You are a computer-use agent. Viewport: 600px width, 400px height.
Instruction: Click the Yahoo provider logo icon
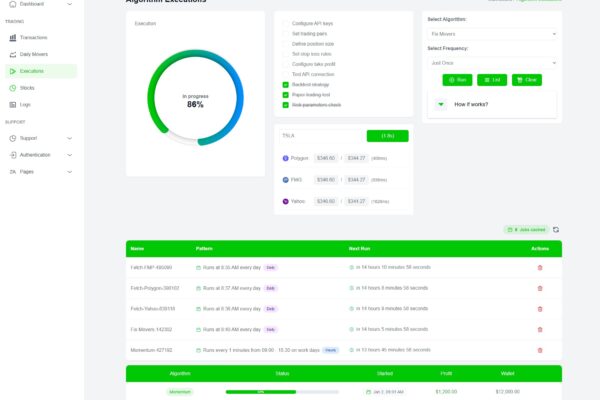coord(285,201)
